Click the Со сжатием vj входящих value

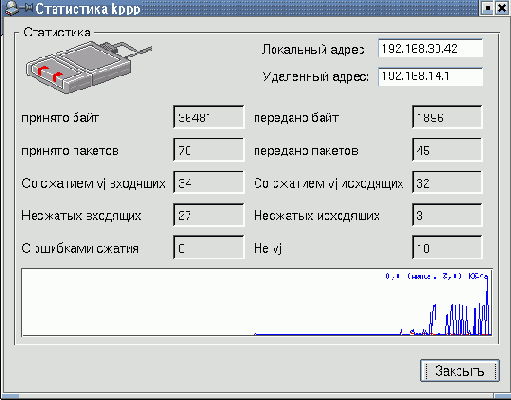[x=209, y=182]
